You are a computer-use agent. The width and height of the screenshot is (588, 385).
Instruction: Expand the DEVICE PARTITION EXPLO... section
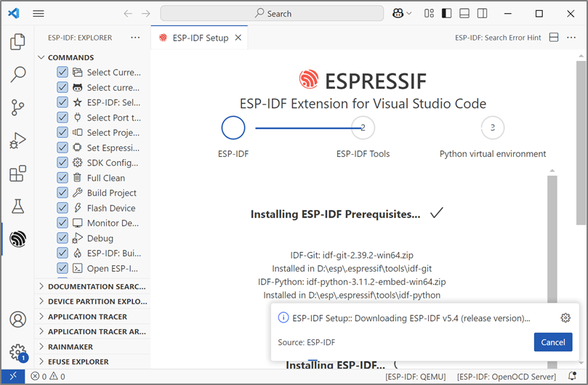pos(92,301)
